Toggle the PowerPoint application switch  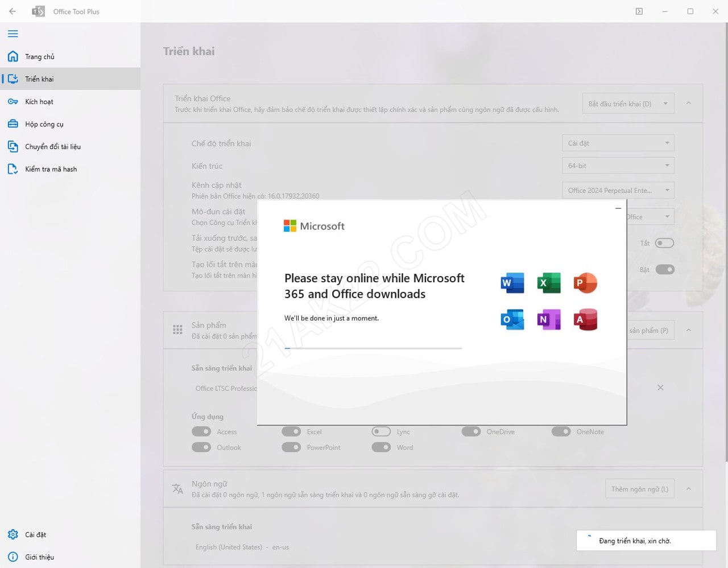[291, 447]
